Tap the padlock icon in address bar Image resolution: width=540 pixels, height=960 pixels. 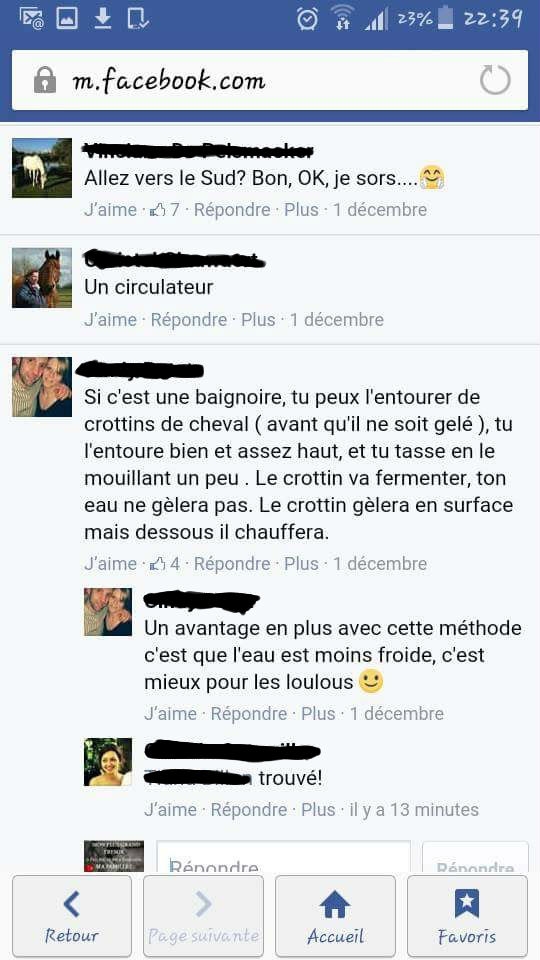point(45,80)
